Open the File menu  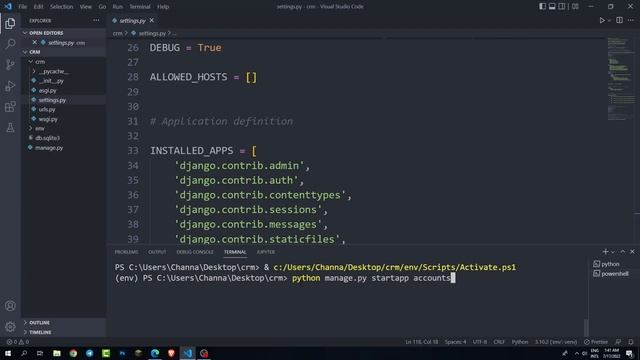pos(23,7)
